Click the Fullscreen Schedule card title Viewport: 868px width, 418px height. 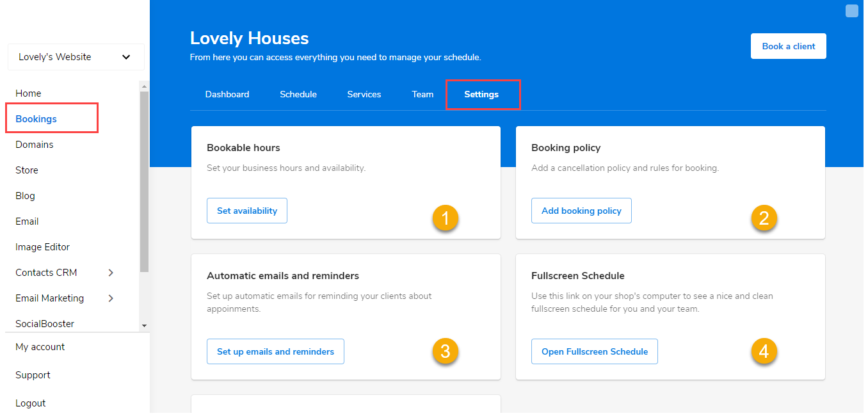(578, 276)
